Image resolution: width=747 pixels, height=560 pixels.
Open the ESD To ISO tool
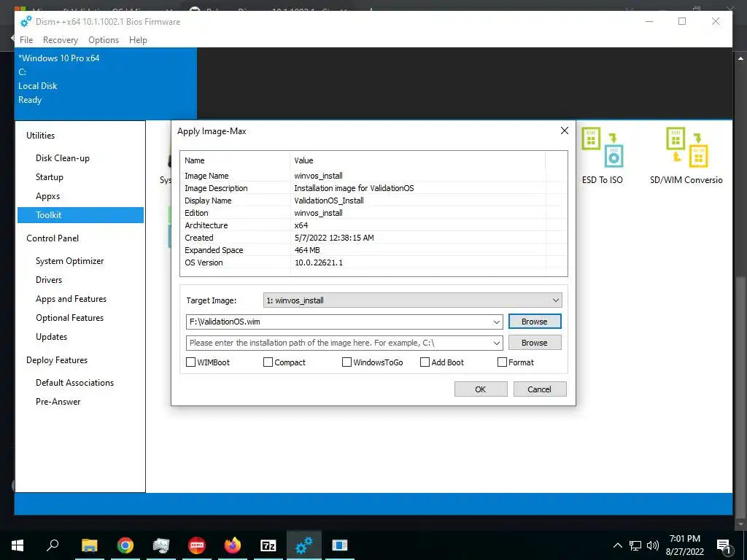point(602,155)
